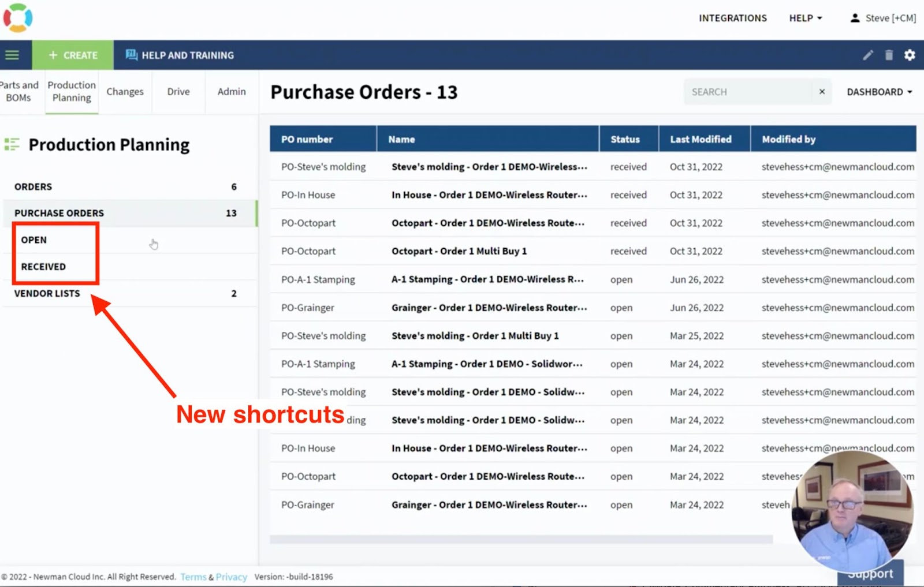Click the Help and Training icon

132,55
